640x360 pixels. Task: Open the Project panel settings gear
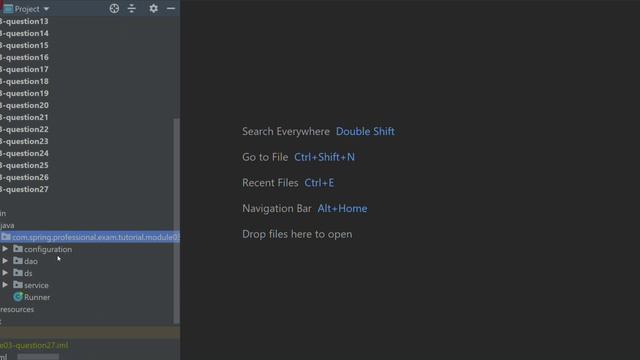point(153,9)
